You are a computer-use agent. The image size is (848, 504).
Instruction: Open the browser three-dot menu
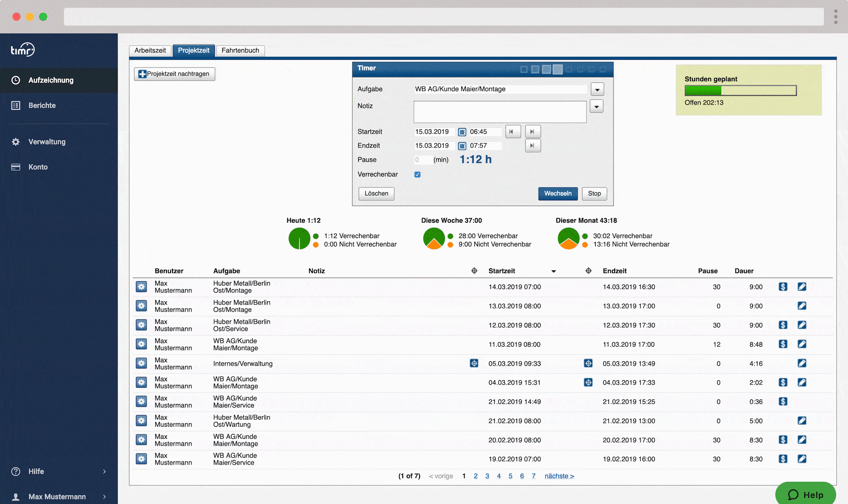[x=836, y=16]
